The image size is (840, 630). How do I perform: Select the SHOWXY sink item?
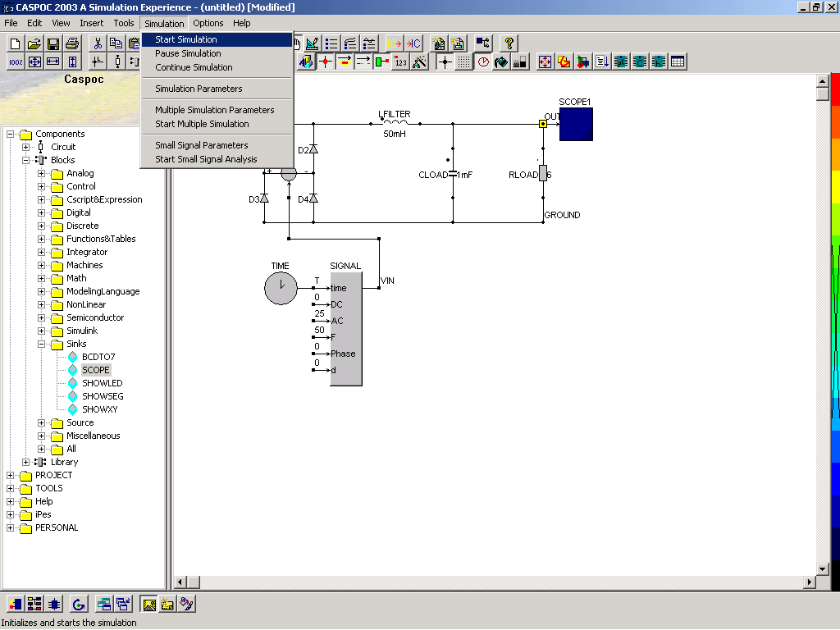[x=99, y=410]
